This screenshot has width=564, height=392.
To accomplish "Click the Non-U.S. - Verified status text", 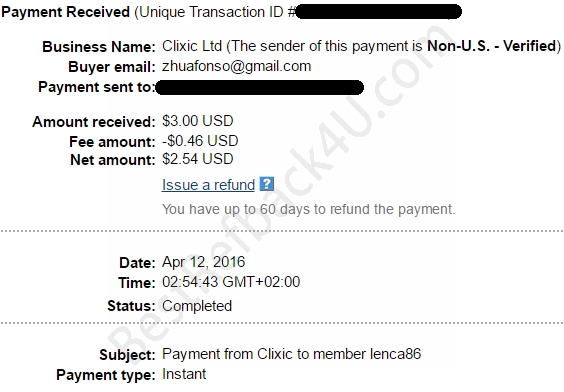I will tap(492, 46).
